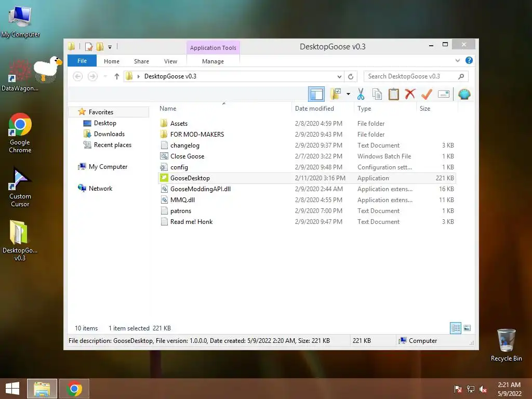The height and width of the screenshot is (399, 532).
Task: Click the Search DesktopGoose v0.3 field
Action: point(416,76)
